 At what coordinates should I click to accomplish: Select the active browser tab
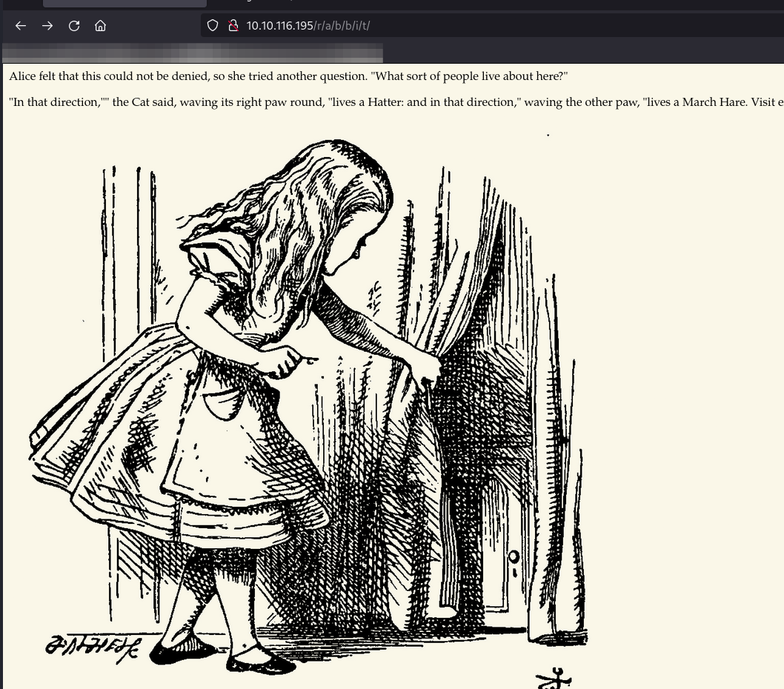[x=124, y=3]
